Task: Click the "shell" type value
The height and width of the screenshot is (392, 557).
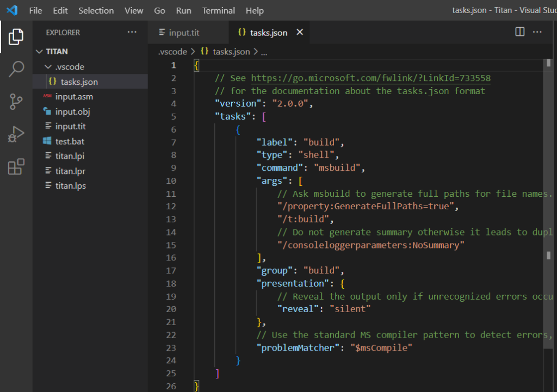Action: 316,155
